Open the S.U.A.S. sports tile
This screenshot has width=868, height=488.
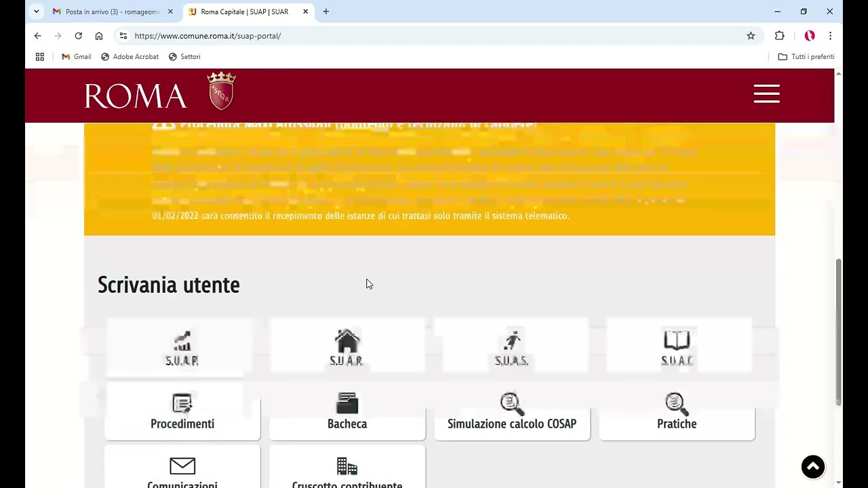(x=511, y=347)
